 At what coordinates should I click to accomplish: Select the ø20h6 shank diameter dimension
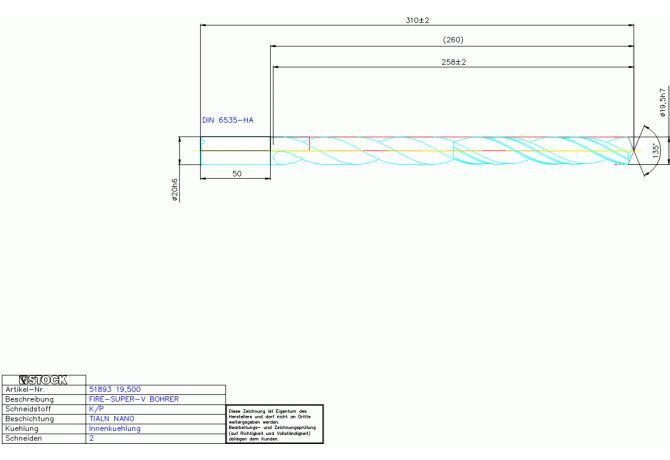175,190
